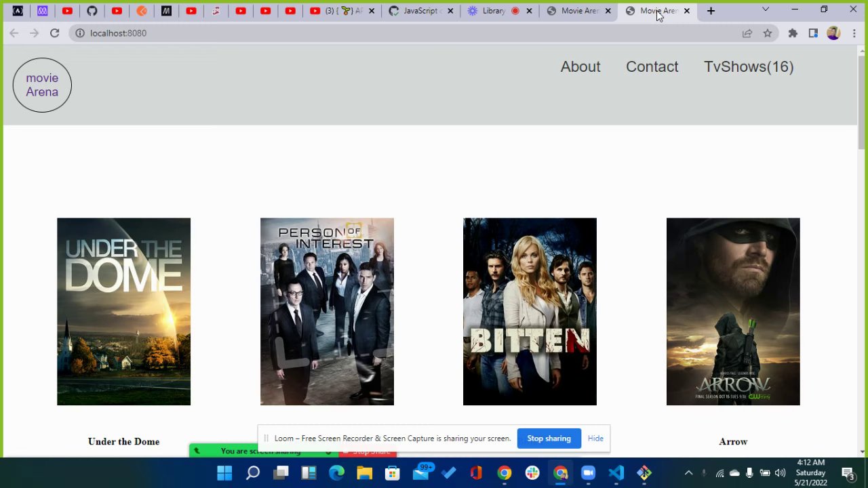Open the Chrome profile avatar

tap(833, 33)
